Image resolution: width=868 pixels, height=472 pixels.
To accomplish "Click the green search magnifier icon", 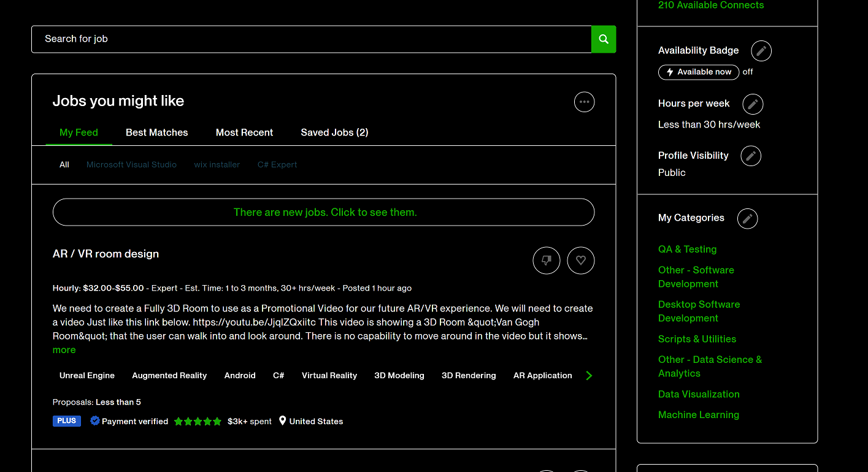I will (603, 39).
